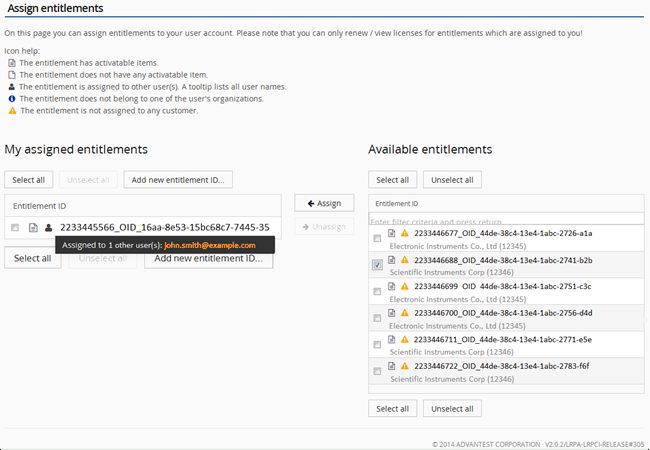Viewport: 650px width, 450px height.
Task: Enable the checkbox for entitlement 2233446711
Action: pyautogui.click(x=376, y=344)
